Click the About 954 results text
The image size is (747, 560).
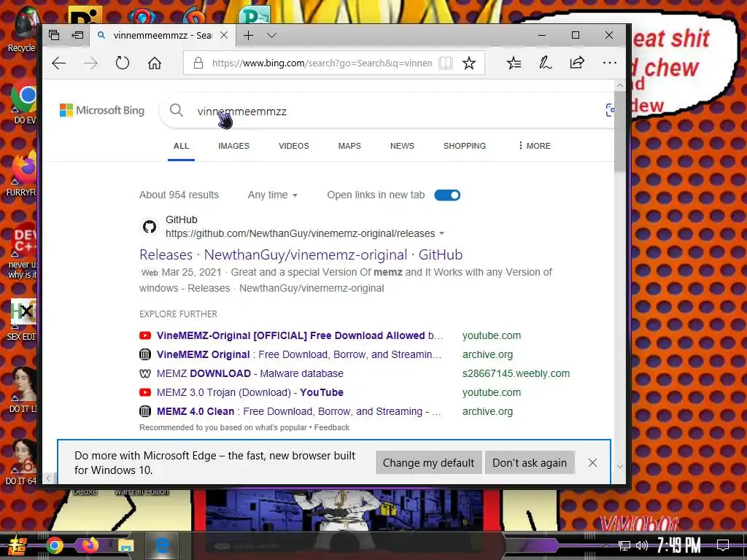tap(179, 195)
